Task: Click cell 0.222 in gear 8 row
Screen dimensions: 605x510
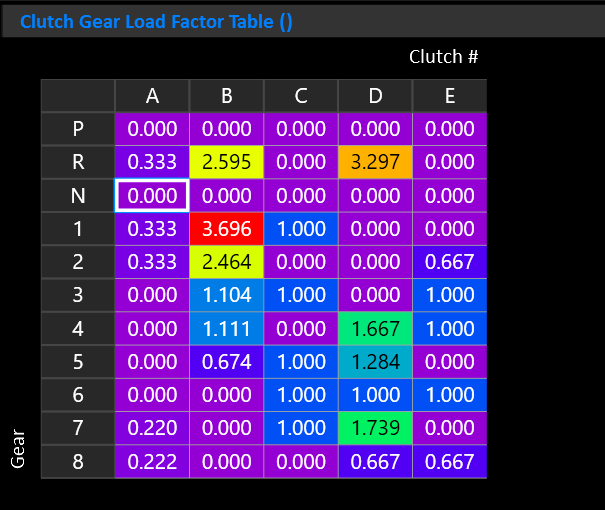Action: [152, 462]
